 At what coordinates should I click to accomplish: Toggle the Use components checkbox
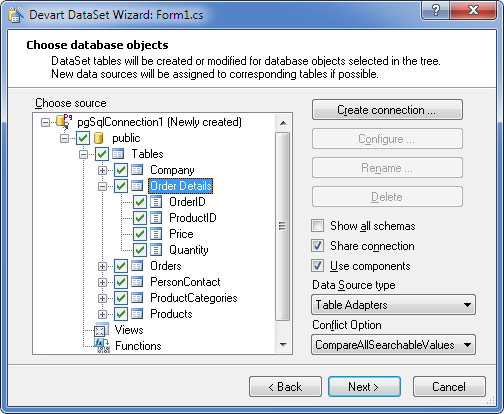[317, 266]
